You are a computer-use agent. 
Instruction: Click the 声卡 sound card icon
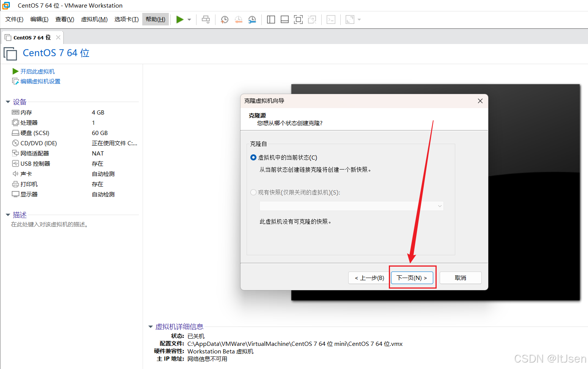click(16, 174)
